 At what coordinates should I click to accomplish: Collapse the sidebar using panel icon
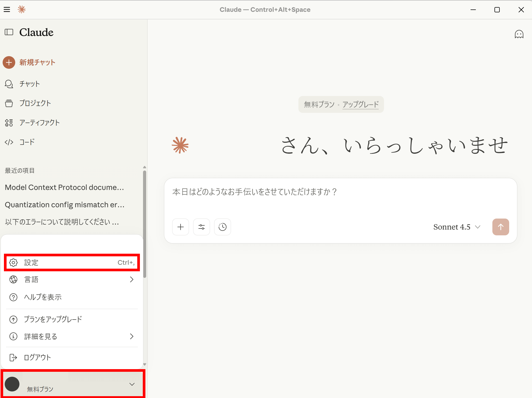9,32
